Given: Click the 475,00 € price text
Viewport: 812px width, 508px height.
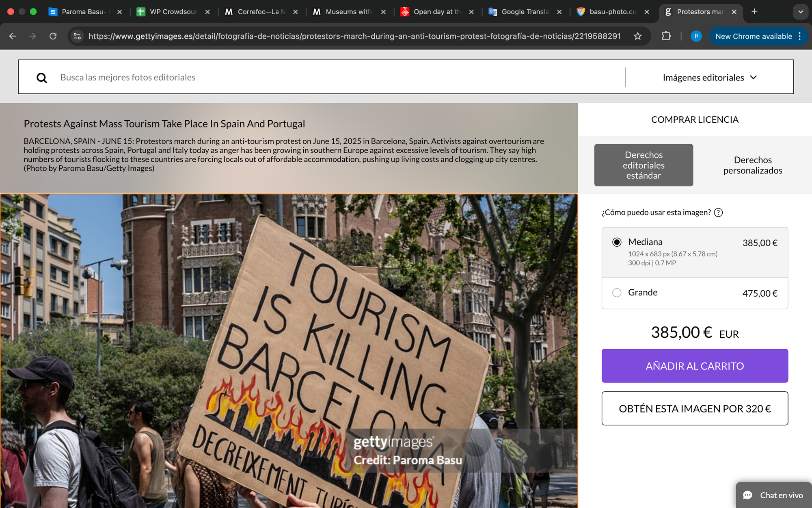Looking at the screenshot, I should [760, 293].
